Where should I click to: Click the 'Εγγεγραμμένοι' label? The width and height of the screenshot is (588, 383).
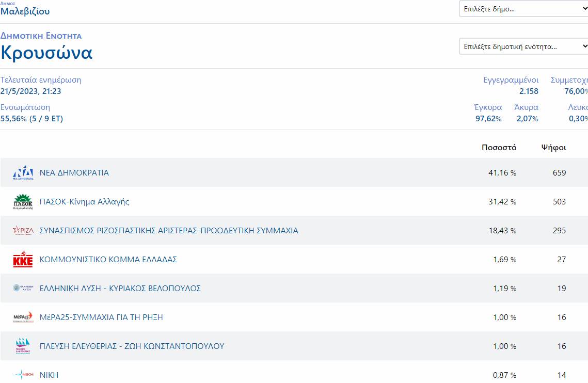click(511, 80)
